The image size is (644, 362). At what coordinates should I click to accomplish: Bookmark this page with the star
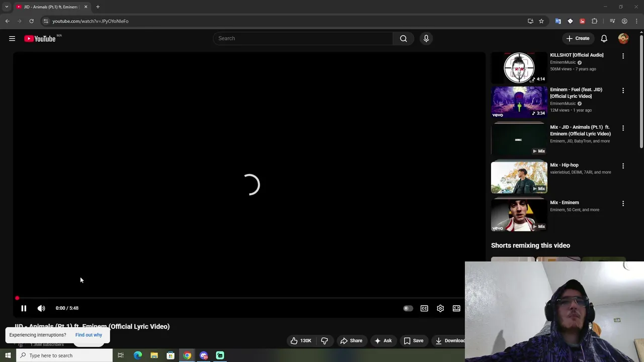coord(541,21)
